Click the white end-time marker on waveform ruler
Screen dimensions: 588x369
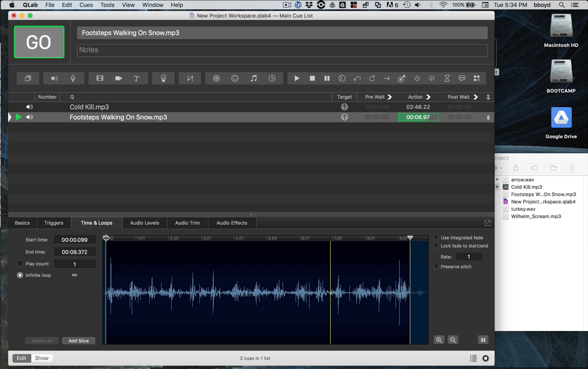[410, 238]
